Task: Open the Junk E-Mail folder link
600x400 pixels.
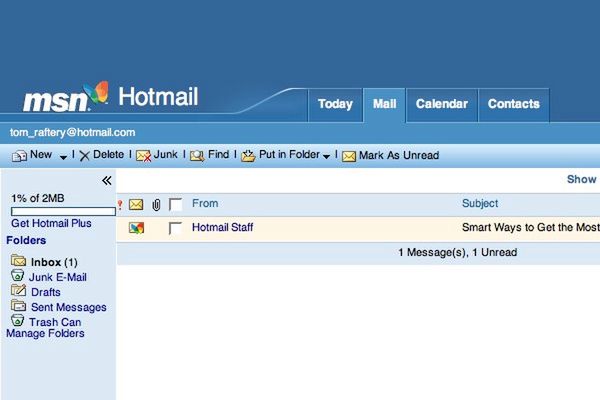Action: (58, 277)
